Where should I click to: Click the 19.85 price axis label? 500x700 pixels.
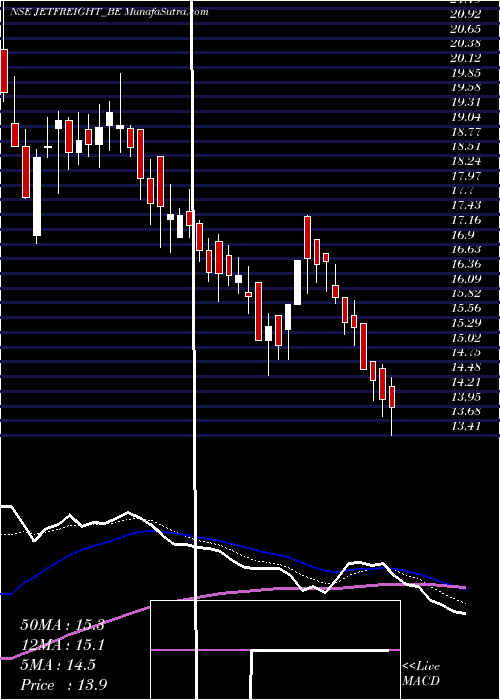(466, 73)
